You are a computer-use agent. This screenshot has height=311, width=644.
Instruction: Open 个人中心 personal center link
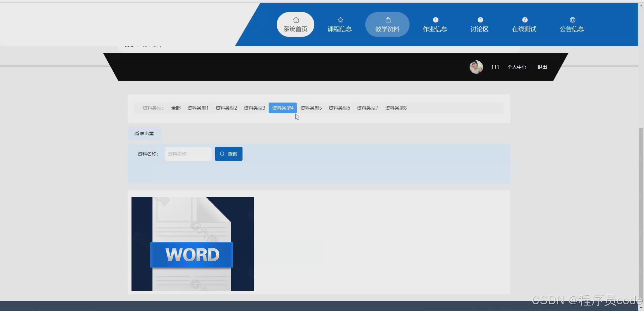click(517, 67)
